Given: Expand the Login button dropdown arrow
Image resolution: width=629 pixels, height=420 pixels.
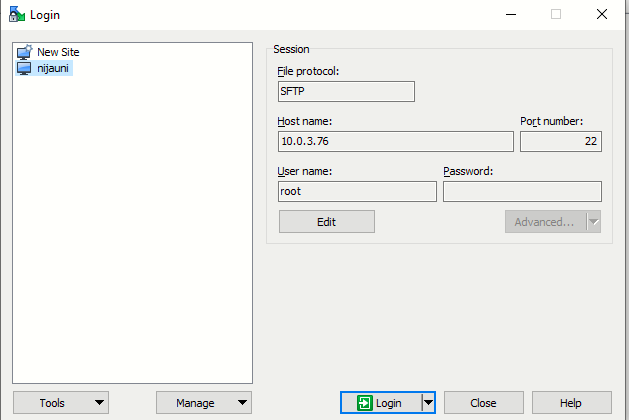Looking at the screenshot, I should pyautogui.click(x=428, y=403).
